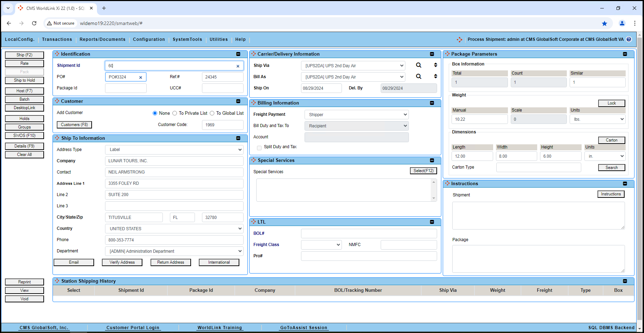Screen dimensions: 644x333
Task: Open the Bill As carrier search magnifier
Action: tap(419, 76)
